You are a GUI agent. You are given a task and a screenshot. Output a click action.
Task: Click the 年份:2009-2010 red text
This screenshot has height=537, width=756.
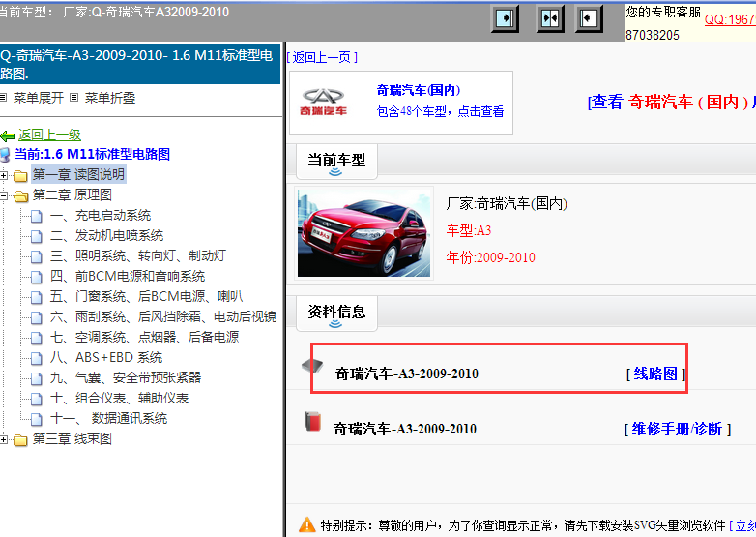pyautogui.click(x=491, y=257)
